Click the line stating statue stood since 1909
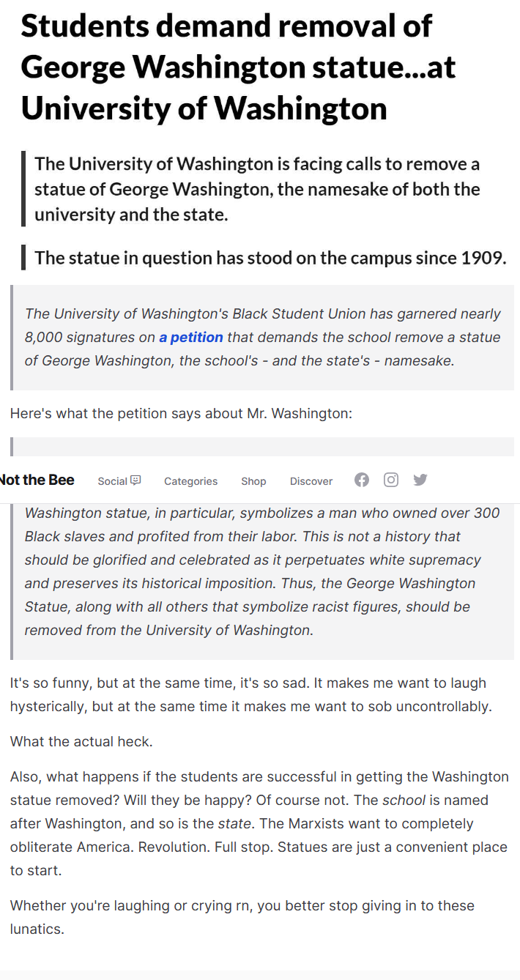The height and width of the screenshot is (980, 520). (x=270, y=258)
